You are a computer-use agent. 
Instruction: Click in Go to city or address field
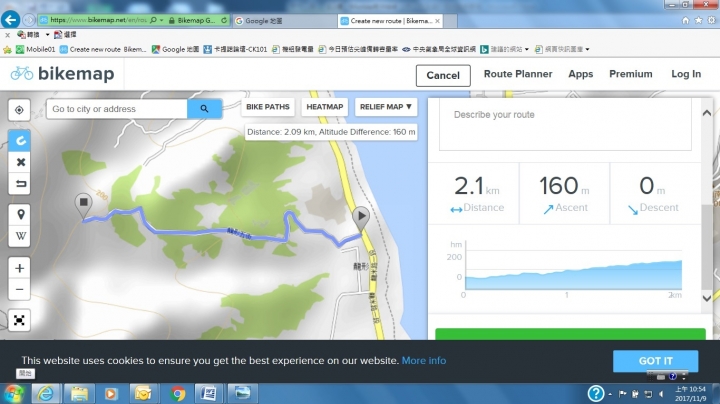pos(117,109)
